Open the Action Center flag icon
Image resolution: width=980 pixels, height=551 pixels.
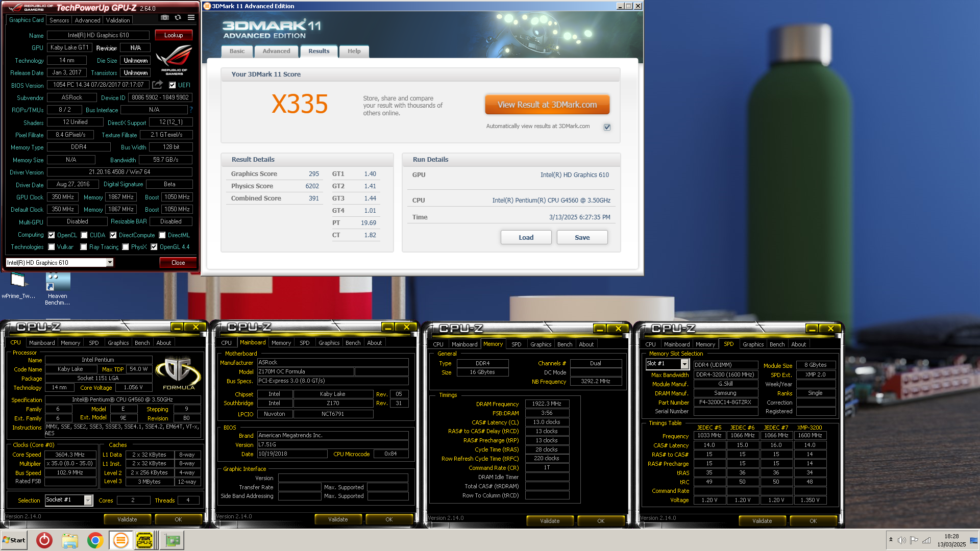(914, 540)
